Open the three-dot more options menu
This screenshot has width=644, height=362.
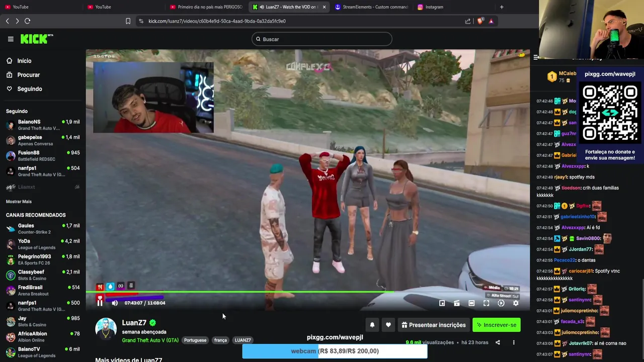(x=514, y=342)
